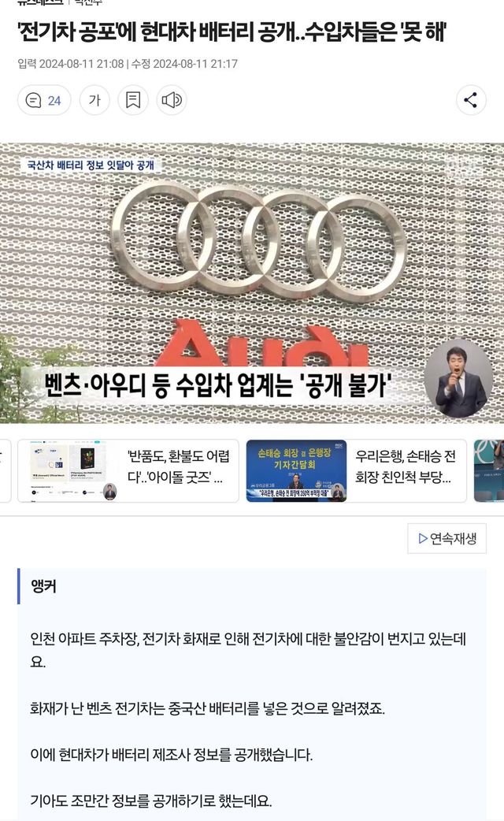Viewport: 504px width, 821px height.
Task: Tap the bookmark summary icon
Action: 133,100
